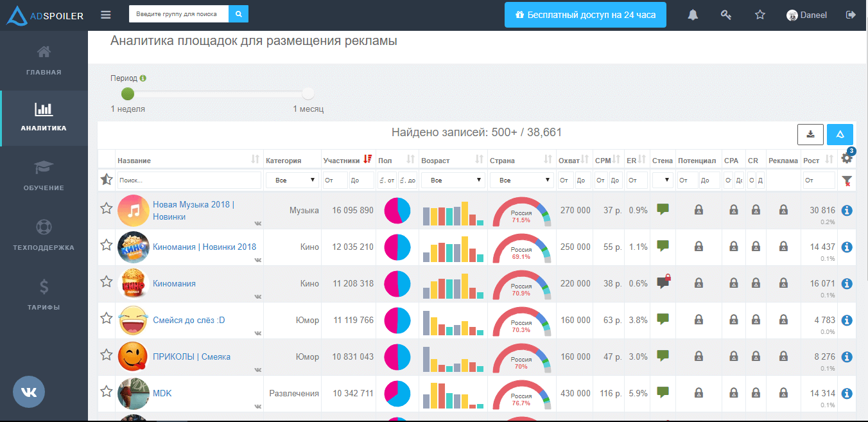Clear filters with the funnel icon
868x422 pixels.
(x=847, y=181)
